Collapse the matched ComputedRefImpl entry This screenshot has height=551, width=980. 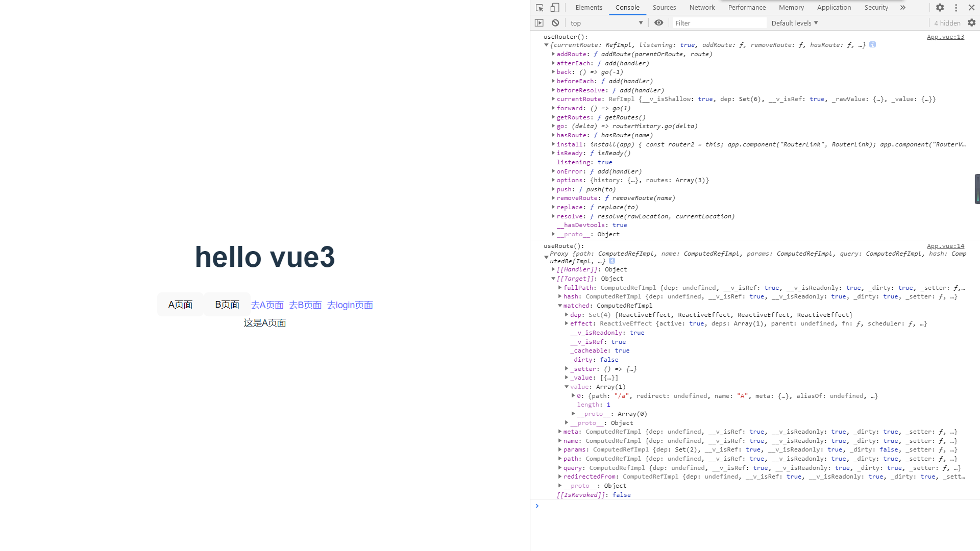[x=560, y=306]
